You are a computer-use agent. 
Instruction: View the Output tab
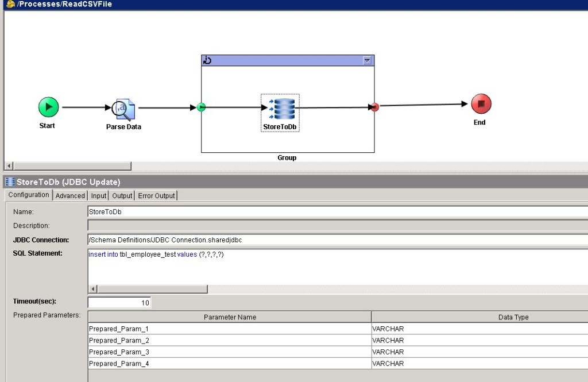tap(122, 195)
